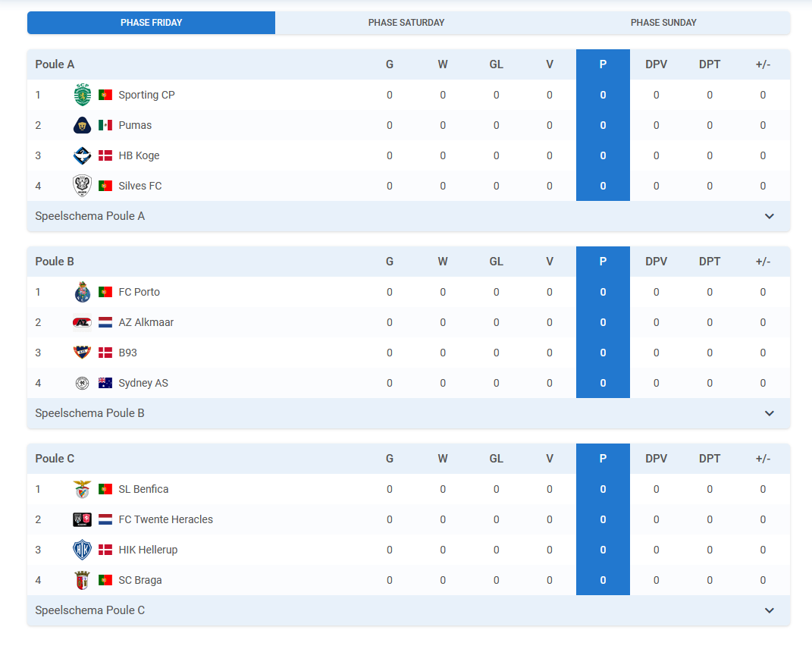Click the Sydney AS team badge
Viewport: 812px width, 649px height.
pos(83,384)
